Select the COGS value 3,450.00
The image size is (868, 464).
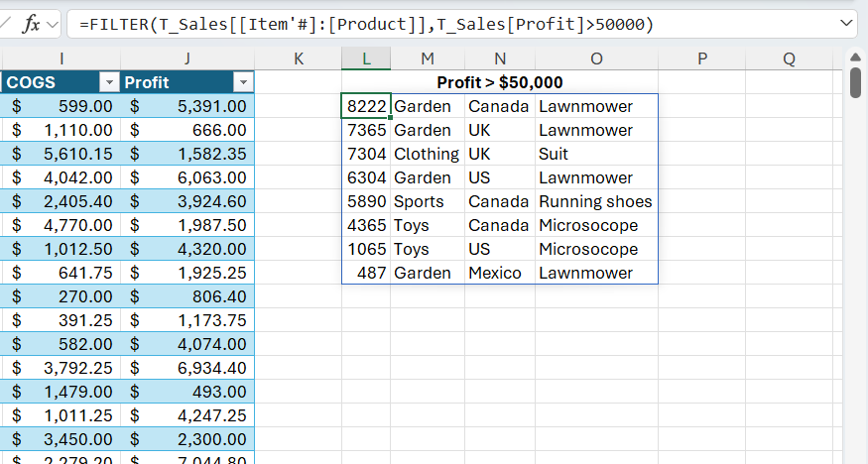coord(61,439)
